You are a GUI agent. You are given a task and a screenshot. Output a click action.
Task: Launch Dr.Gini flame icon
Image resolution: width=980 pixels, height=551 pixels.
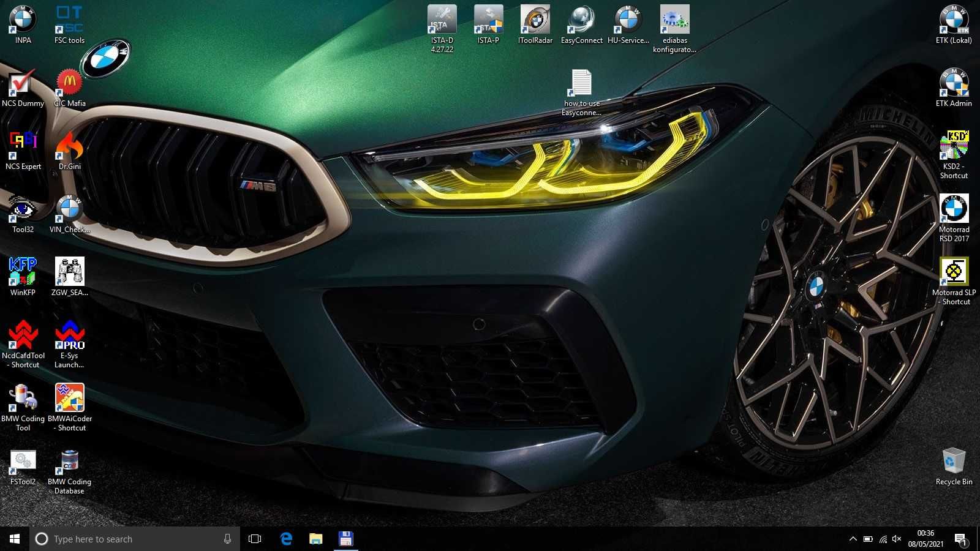pyautogui.click(x=69, y=151)
